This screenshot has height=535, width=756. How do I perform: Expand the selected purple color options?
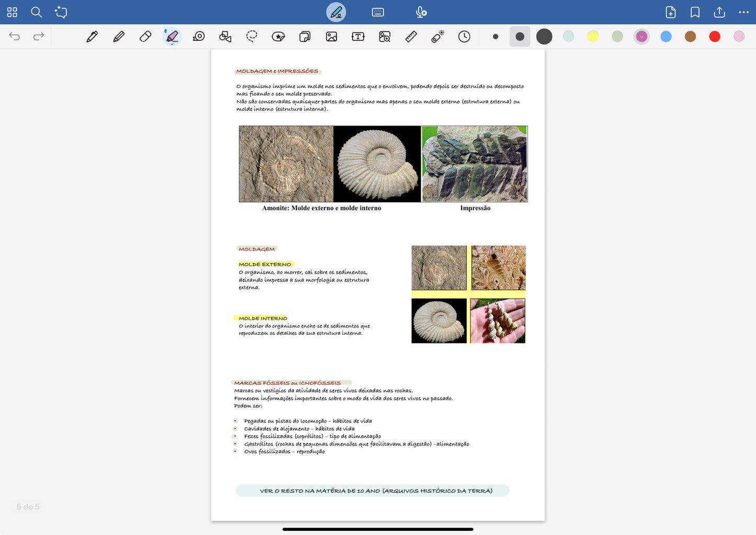coord(641,37)
